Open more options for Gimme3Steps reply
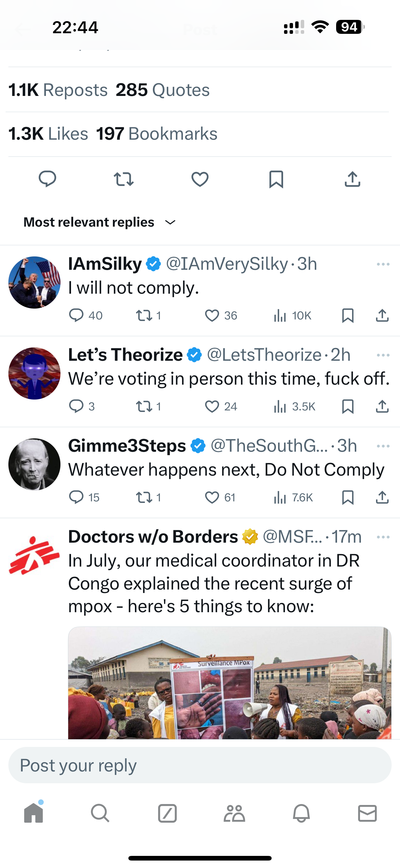This screenshot has width=400, height=868. 383,446
